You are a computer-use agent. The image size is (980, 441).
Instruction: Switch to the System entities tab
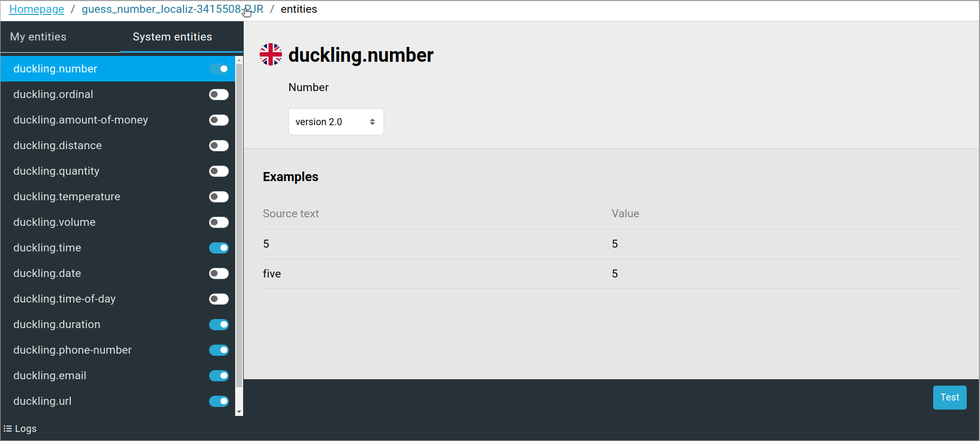pos(172,37)
